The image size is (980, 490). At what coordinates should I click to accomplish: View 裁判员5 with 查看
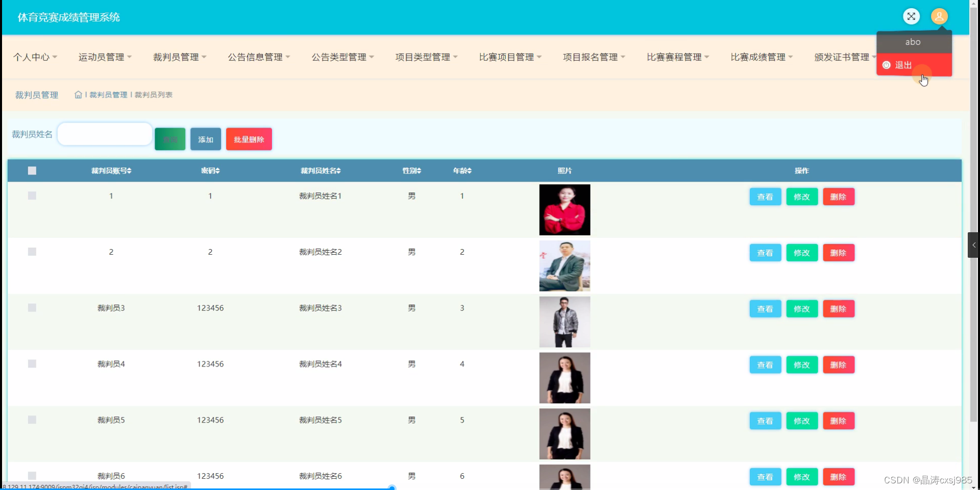coord(765,421)
